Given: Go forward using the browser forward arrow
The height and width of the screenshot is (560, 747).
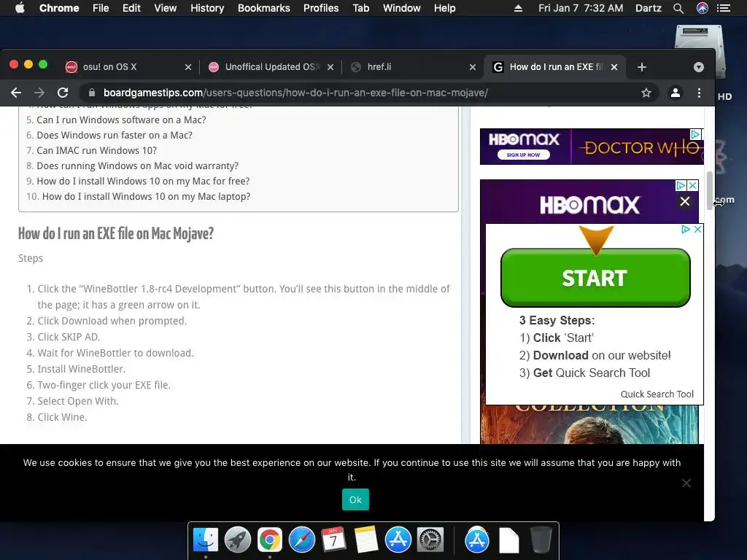Looking at the screenshot, I should [39, 93].
